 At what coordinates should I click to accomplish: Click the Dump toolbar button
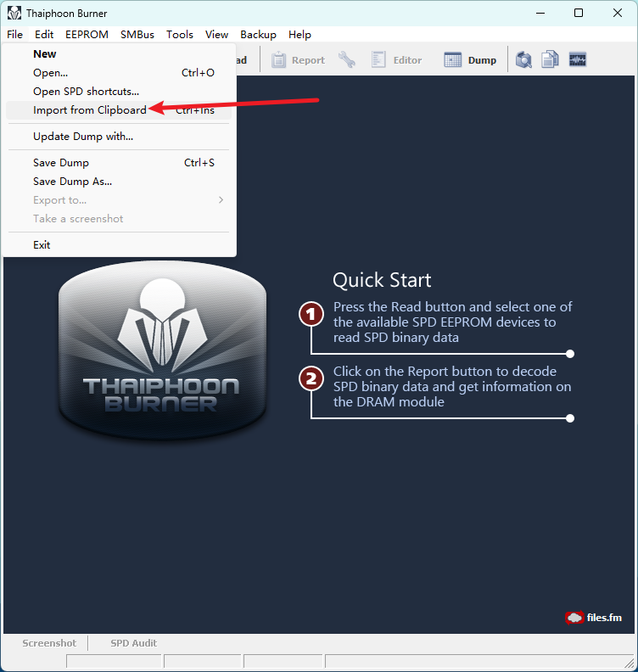tap(470, 60)
